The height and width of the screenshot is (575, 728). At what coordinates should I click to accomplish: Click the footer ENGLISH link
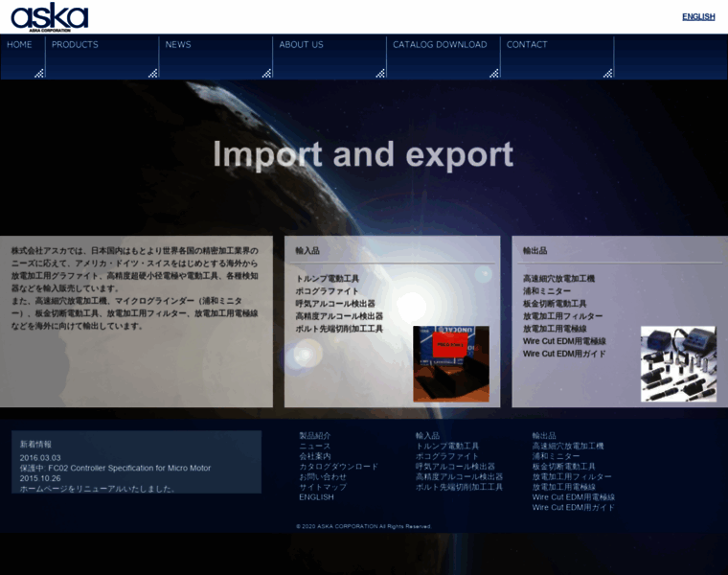(316, 497)
